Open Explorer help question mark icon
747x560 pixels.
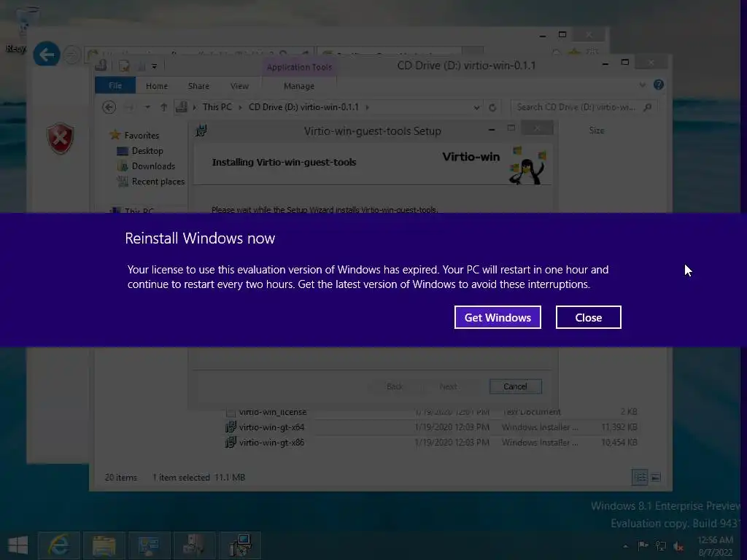click(659, 85)
